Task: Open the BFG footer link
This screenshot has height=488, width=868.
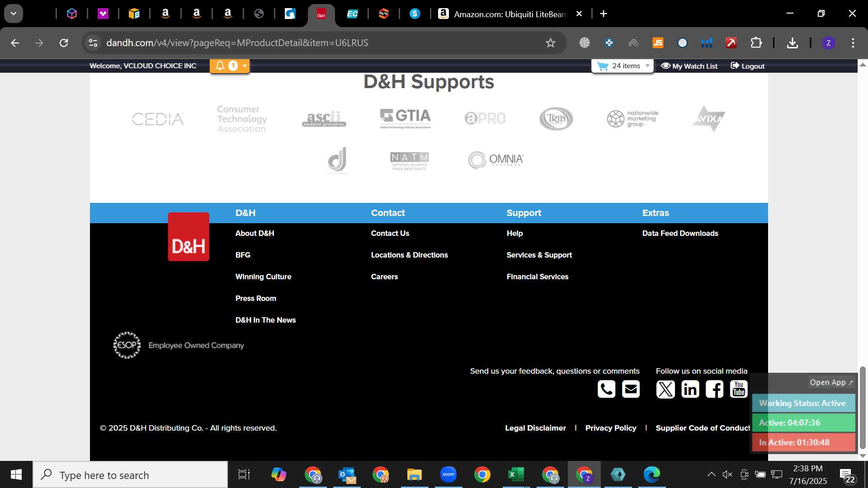Action: (x=243, y=255)
